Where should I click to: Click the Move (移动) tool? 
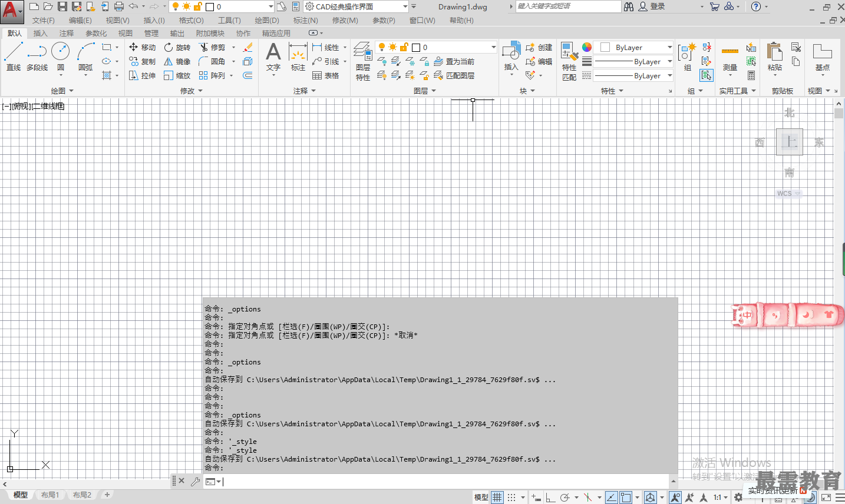pyautogui.click(x=142, y=47)
